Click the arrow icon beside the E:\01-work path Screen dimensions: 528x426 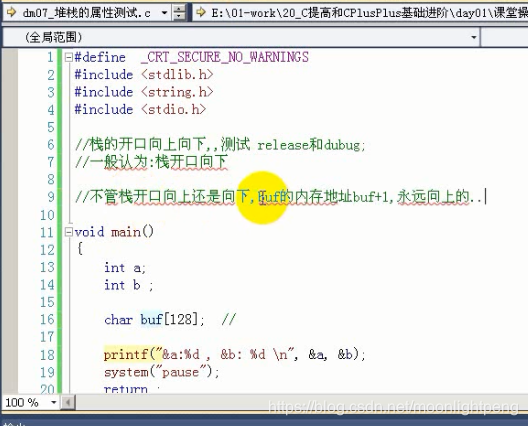click(x=201, y=13)
